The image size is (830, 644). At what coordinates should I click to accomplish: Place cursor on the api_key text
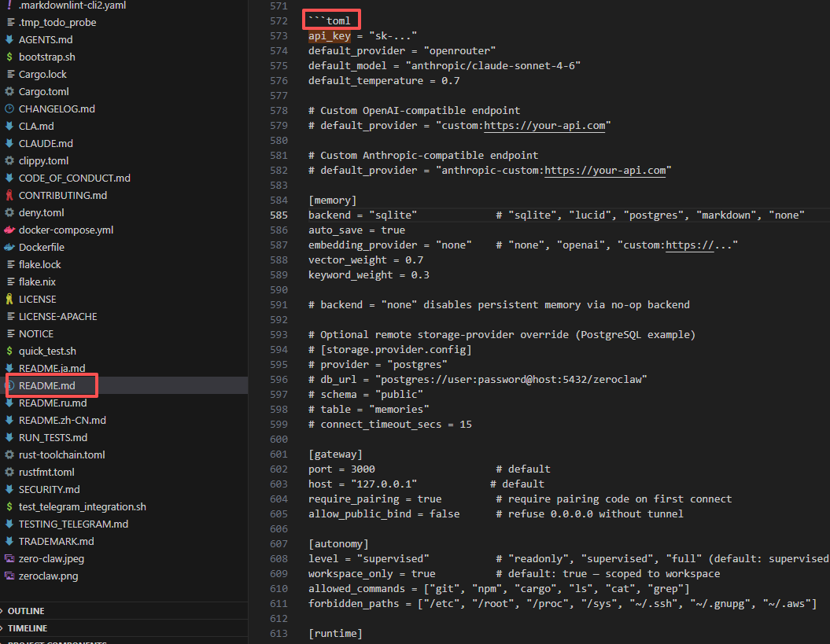pos(330,35)
